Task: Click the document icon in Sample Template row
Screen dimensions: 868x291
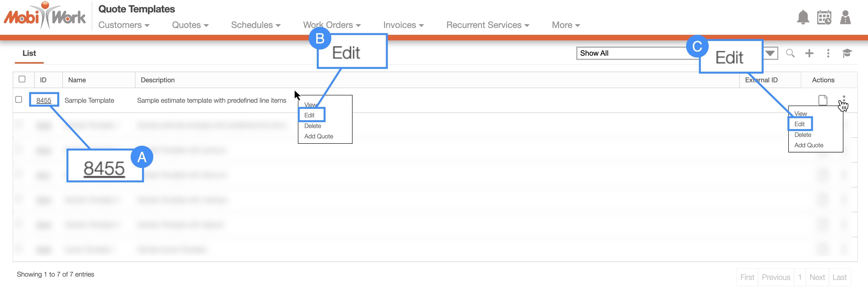Action: click(x=822, y=100)
